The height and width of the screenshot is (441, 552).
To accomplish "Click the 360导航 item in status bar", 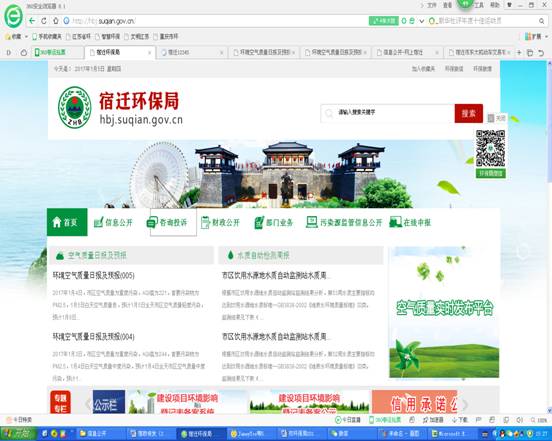I will coord(384,420).
